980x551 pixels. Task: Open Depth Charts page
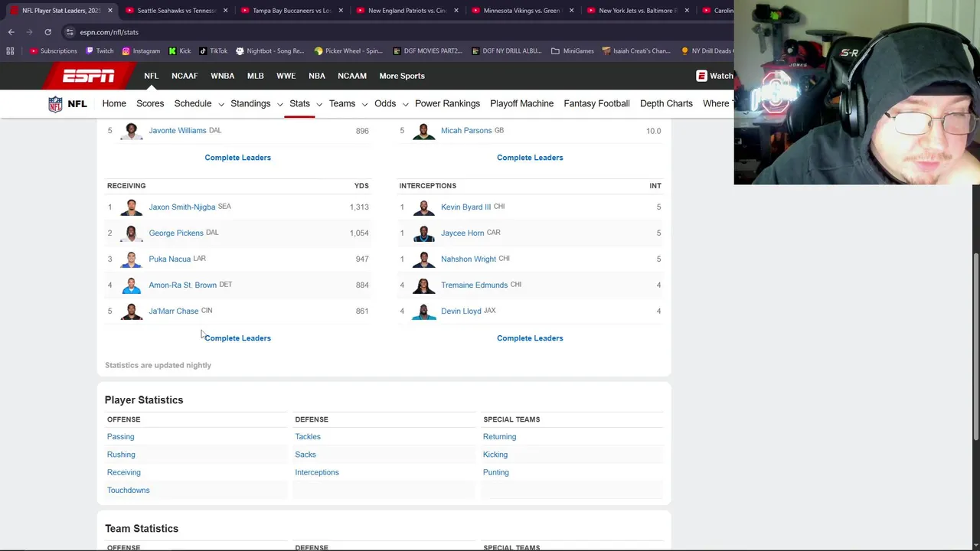[666, 103]
